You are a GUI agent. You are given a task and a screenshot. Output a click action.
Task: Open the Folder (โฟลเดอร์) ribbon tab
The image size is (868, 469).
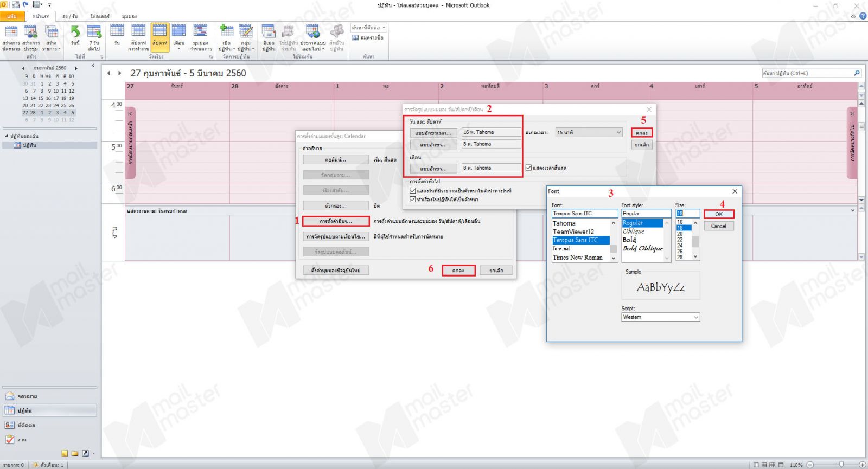[x=100, y=16]
